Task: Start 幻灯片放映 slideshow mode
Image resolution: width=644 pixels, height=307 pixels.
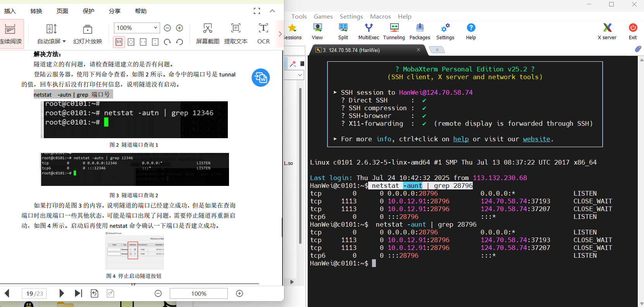Action: point(88,34)
